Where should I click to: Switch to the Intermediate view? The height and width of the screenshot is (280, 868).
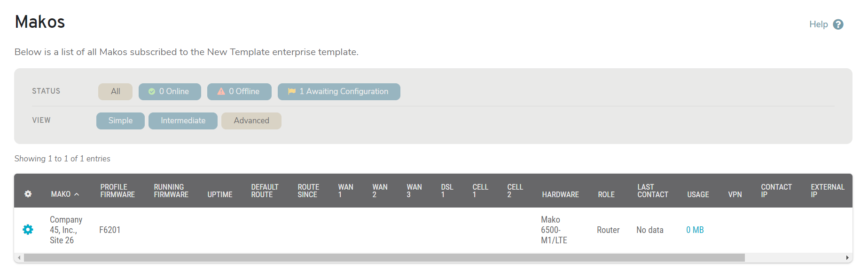(x=183, y=120)
